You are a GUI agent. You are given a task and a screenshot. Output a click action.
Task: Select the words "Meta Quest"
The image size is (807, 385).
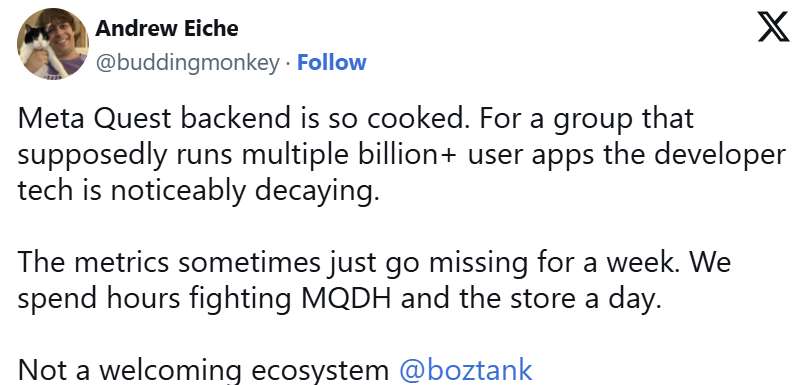94,119
